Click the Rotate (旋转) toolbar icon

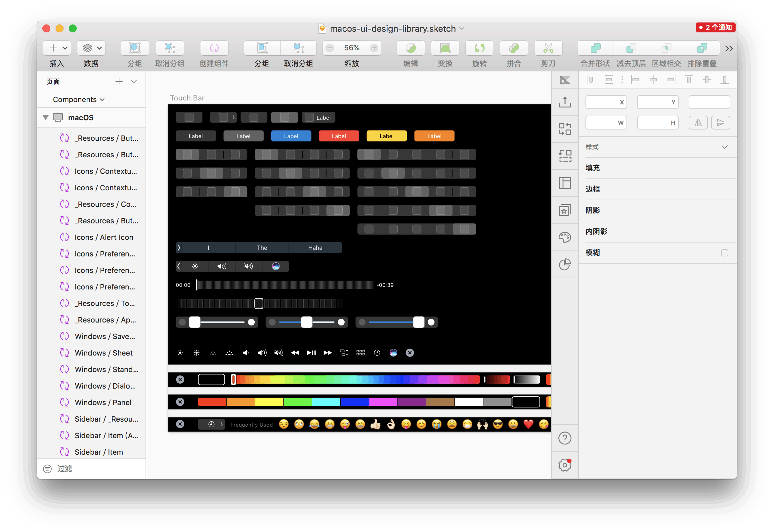tap(479, 48)
